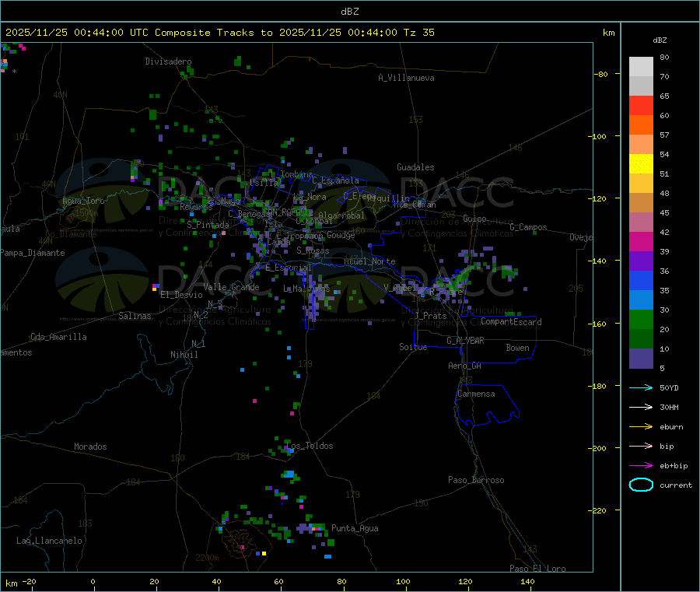Image resolution: width=700 pixels, height=592 pixels.
Task: Click the 2200m contour label near volcano
Action: click(x=207, y=558)
